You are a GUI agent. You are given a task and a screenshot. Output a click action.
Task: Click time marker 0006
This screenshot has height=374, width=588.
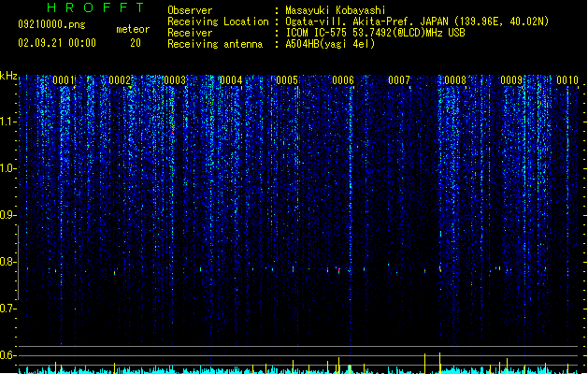click(x=343, y=80)
